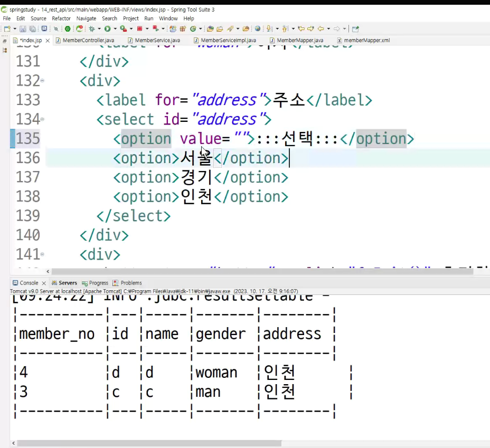Open dropdown next to Stop red square
The image size is (490, 448).
147,28
